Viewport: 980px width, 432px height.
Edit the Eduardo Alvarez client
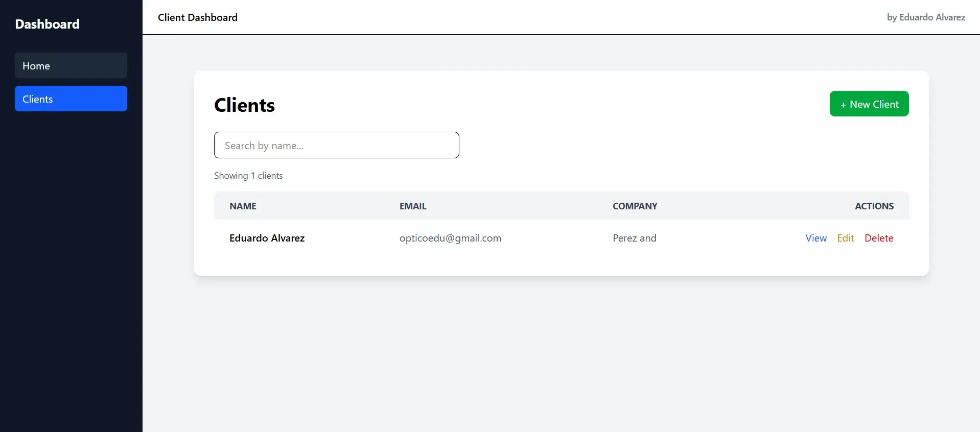[845, 238]
